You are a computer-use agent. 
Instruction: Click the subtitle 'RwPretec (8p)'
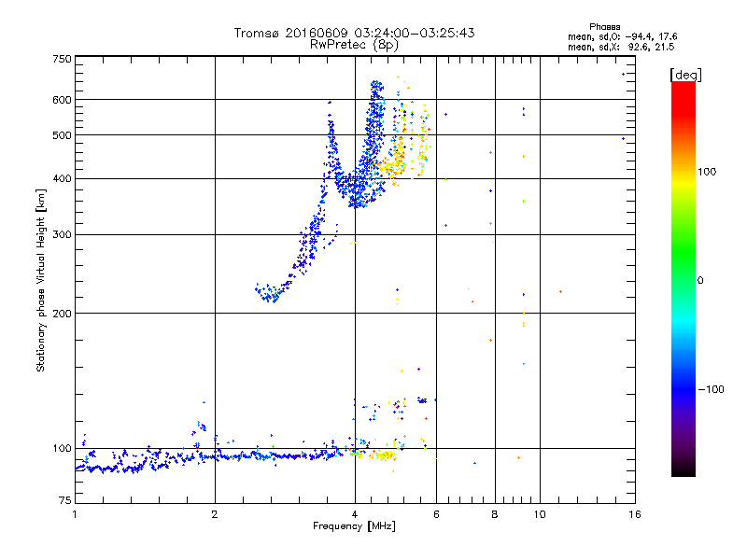coord(354,45)
